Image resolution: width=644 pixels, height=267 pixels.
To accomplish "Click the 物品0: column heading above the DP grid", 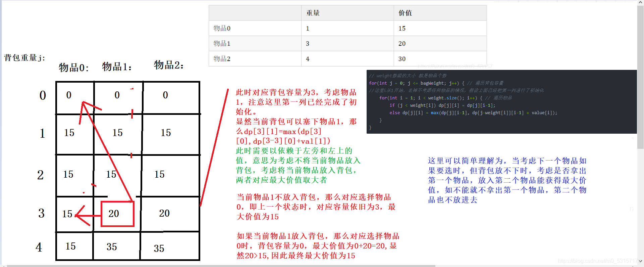I will [74, 68].
